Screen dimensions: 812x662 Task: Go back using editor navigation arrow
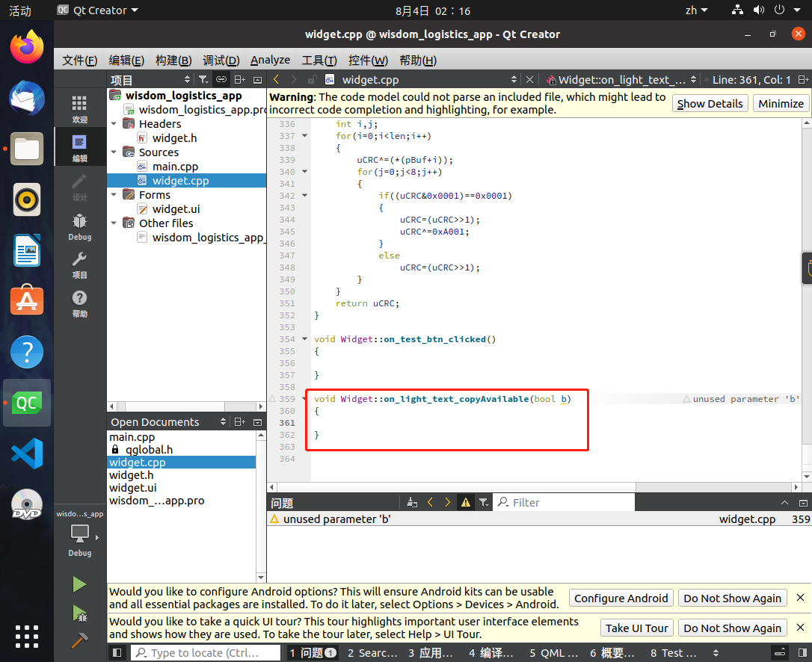pyautogui.click(x=276, y=79)
